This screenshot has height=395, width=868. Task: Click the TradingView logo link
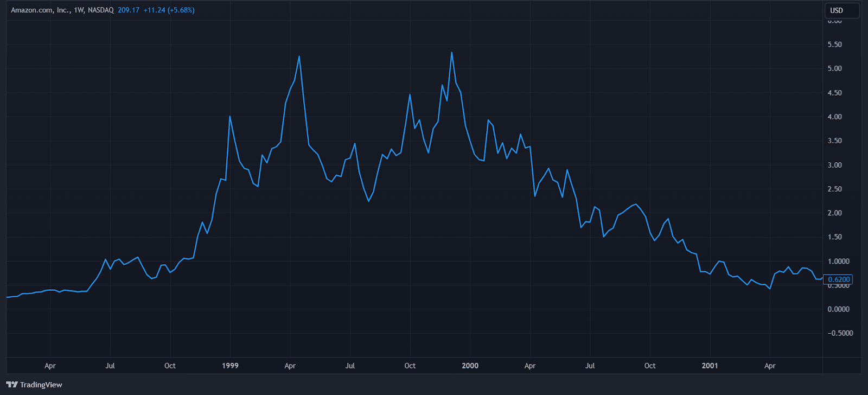tap(34, 385)
